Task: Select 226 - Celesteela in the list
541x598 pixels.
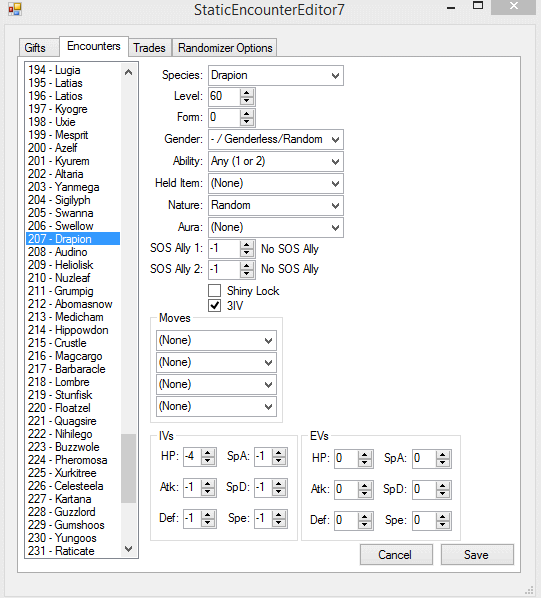Action: point(73,486)
